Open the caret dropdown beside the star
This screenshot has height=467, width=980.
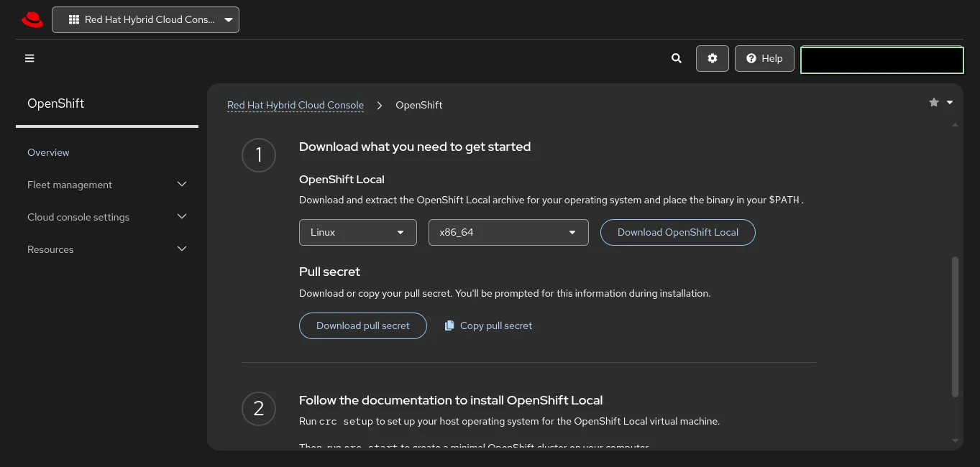(950, 102)
